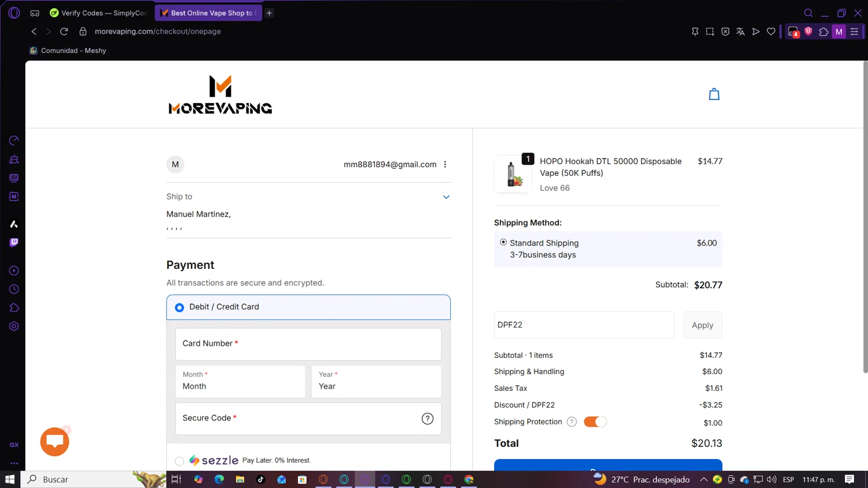The width and height of the screenshot is (868, 488).
Task: Open History clock icon in sidebar
Action: pos(14,289)
